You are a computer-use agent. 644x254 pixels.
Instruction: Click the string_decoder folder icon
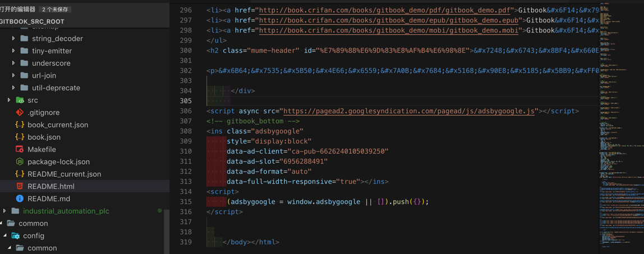(24, 39)
